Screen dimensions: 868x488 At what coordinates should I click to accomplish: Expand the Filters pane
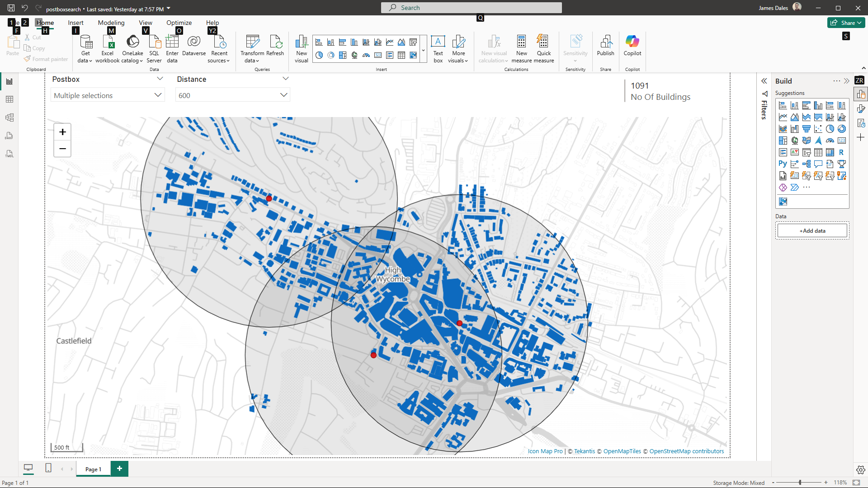pos(764,81)
